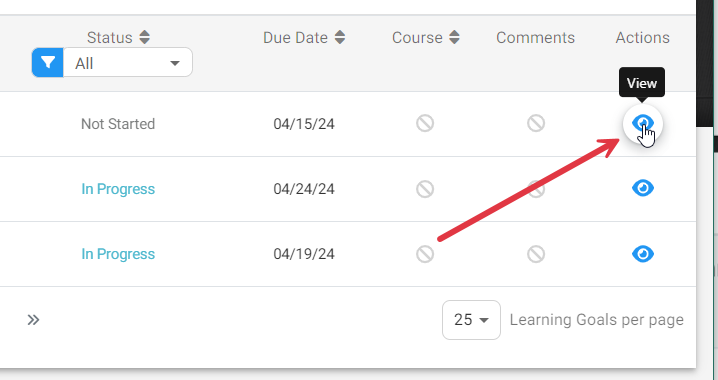Click the Comments column header
Viewport: 718px width, 380px height.
pyautogui.click(x=535, y=38)
